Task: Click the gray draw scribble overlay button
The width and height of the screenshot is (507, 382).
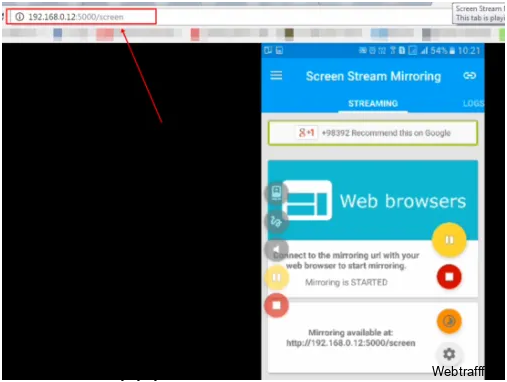Action: [276, 221]
